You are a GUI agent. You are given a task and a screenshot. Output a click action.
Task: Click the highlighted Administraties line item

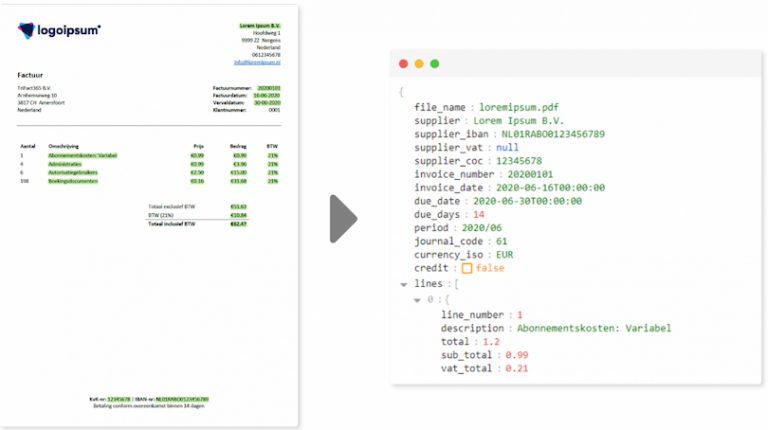(65, 164)
